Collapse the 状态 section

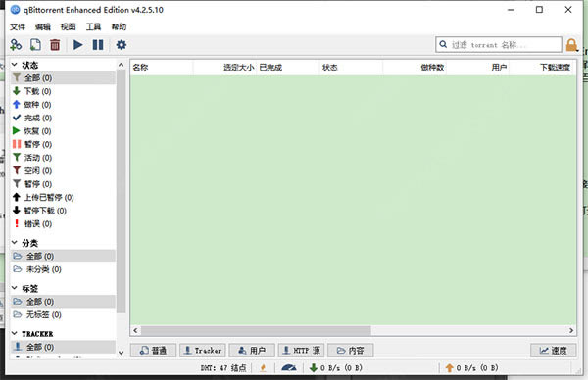point(15,65)
